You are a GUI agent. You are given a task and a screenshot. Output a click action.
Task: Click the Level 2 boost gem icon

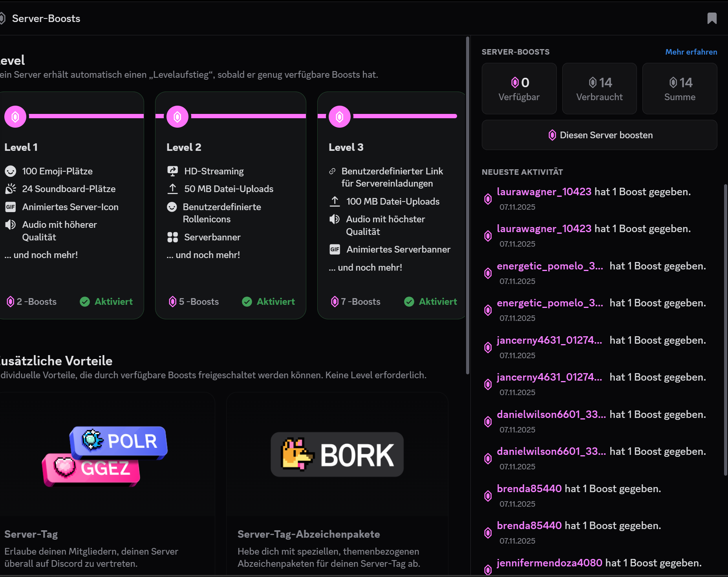[177, 117]
